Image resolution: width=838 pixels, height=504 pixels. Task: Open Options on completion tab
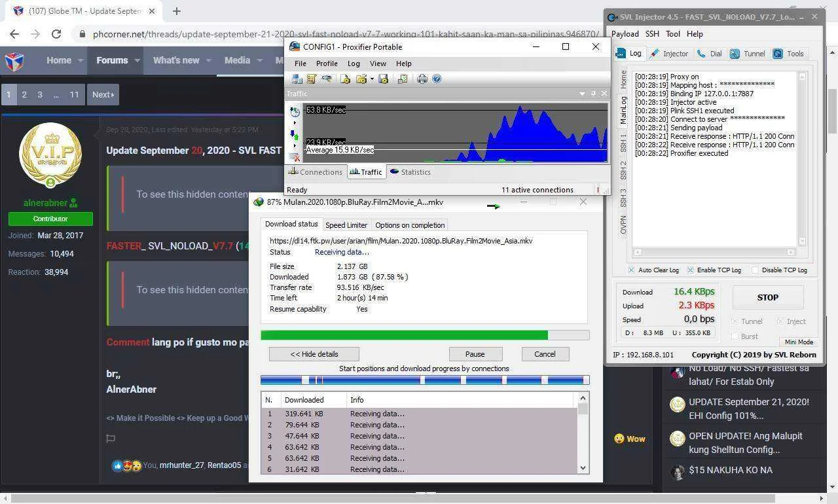410,225
